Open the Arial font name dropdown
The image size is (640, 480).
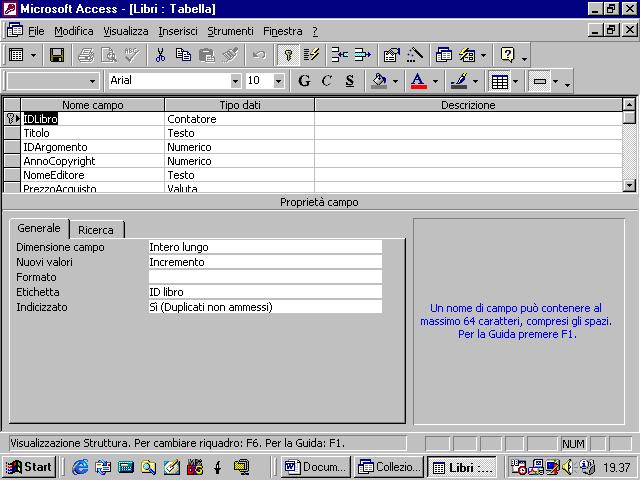(x=236, y=81)
